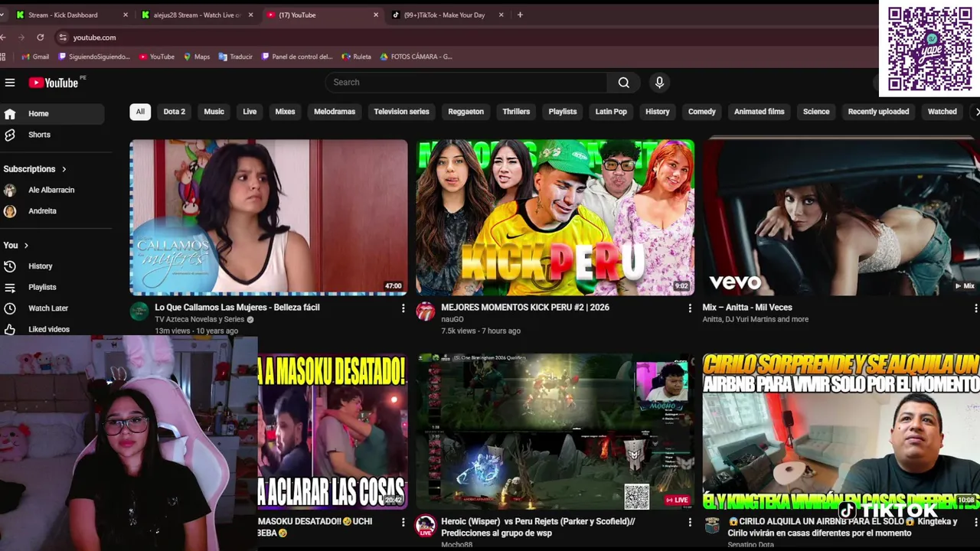Open MEJORES MOMENTOS KICK PERU #2 title
Screen dimensions: 980x551
click(x=525, y=308)
